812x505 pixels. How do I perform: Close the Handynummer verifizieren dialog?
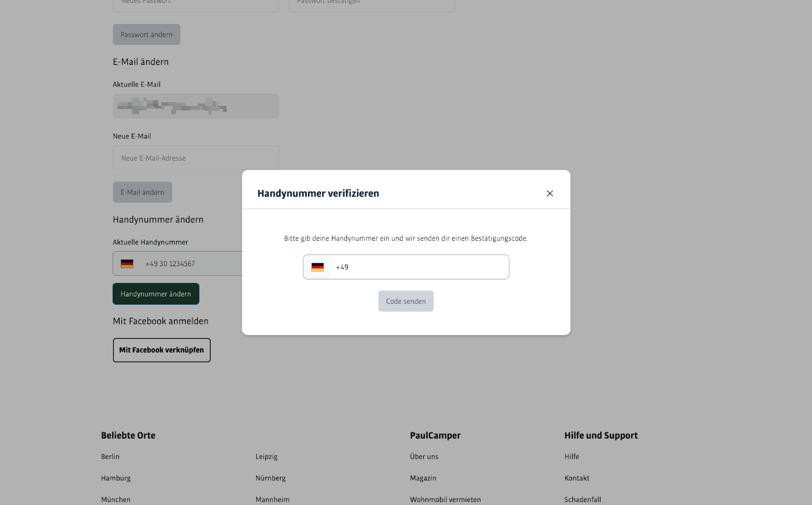click(550, 194)
